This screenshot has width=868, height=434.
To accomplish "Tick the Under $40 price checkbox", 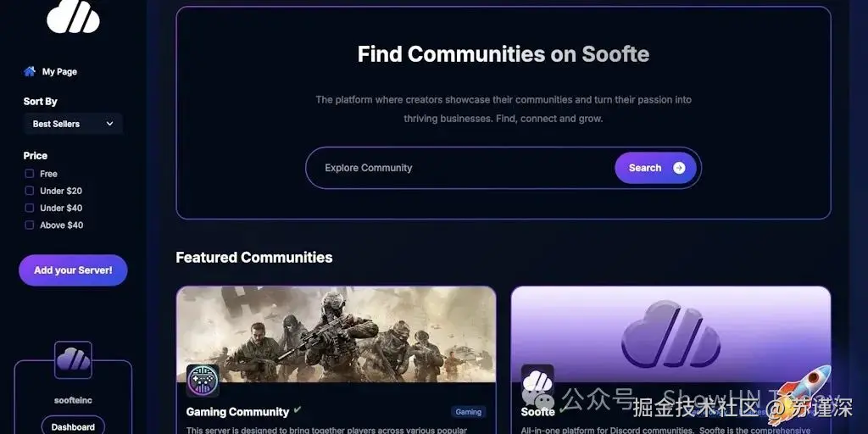I will coord(30,209).
